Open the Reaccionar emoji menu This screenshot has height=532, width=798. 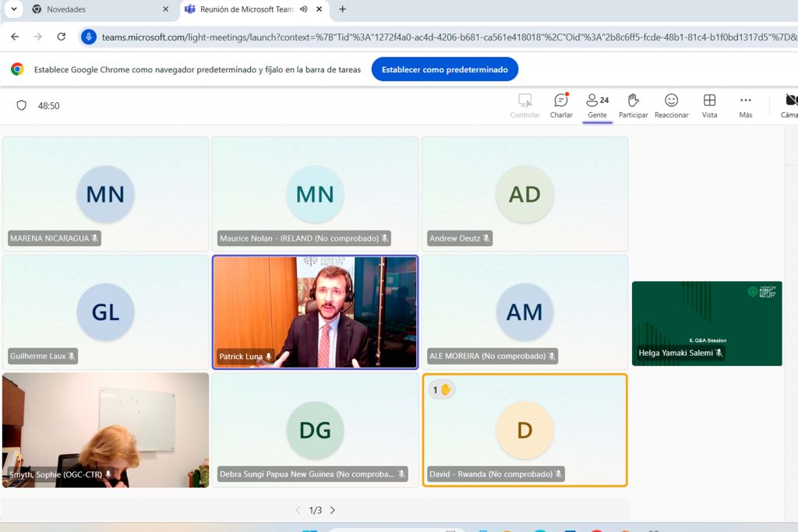(x=671, y=105)
